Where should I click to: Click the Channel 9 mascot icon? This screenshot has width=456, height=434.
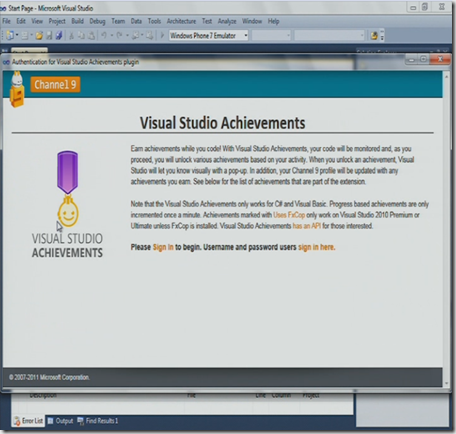click(x=17, y=89)
